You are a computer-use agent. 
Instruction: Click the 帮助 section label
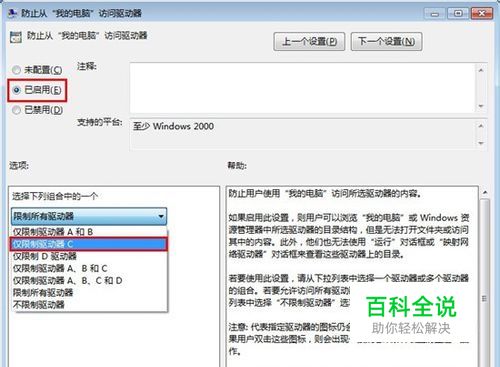(x=237, y=165)
